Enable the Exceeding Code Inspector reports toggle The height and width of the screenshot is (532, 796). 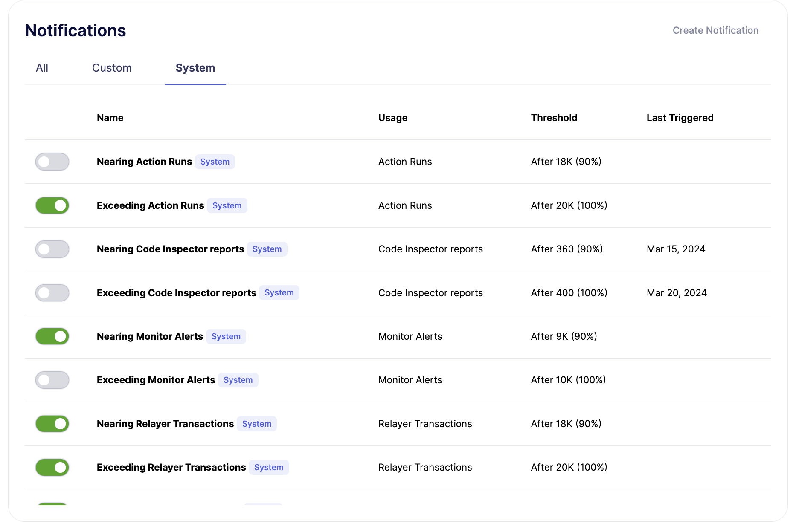click(x=52, y=293)
